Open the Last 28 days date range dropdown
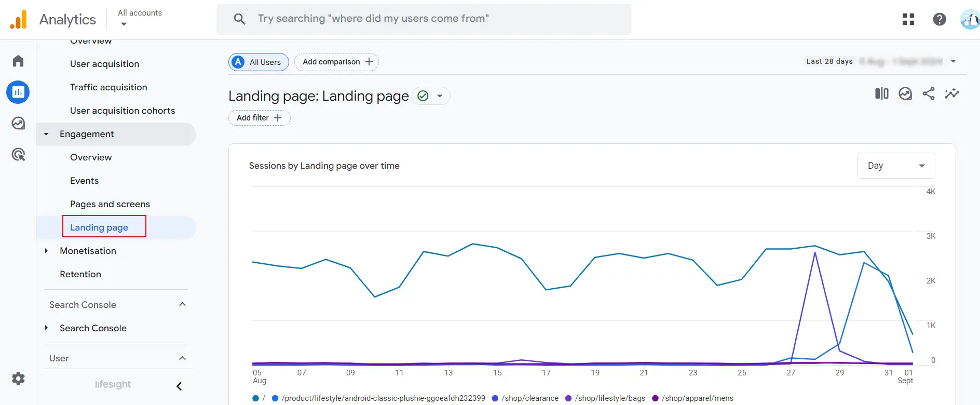Image resolution: width=980 pixels, height=405 pixels. click(x=881, y=61)
